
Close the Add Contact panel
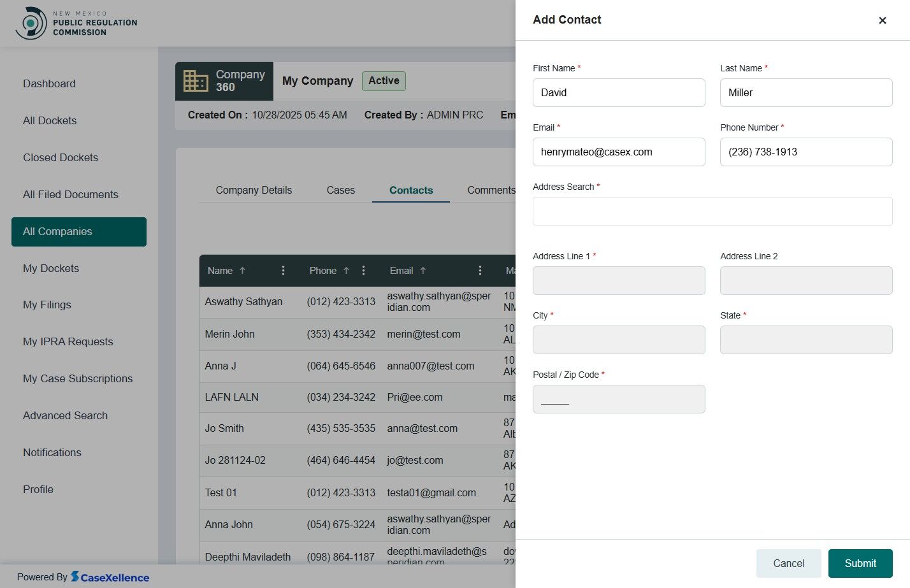pos(882,20)
